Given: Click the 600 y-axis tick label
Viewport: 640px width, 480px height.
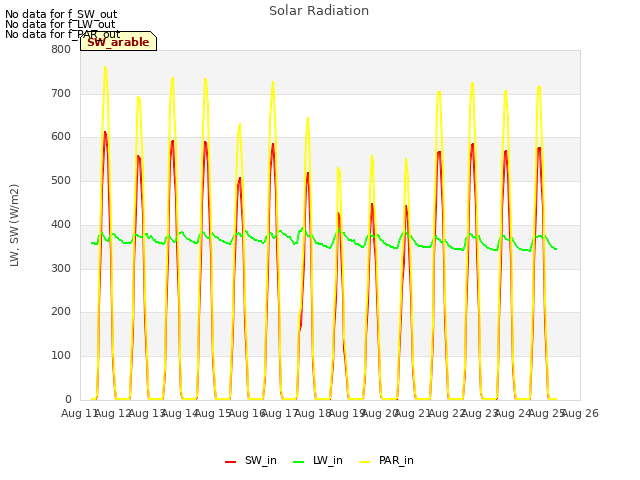Looking at the screenshot, I should [x=61, y=137].
